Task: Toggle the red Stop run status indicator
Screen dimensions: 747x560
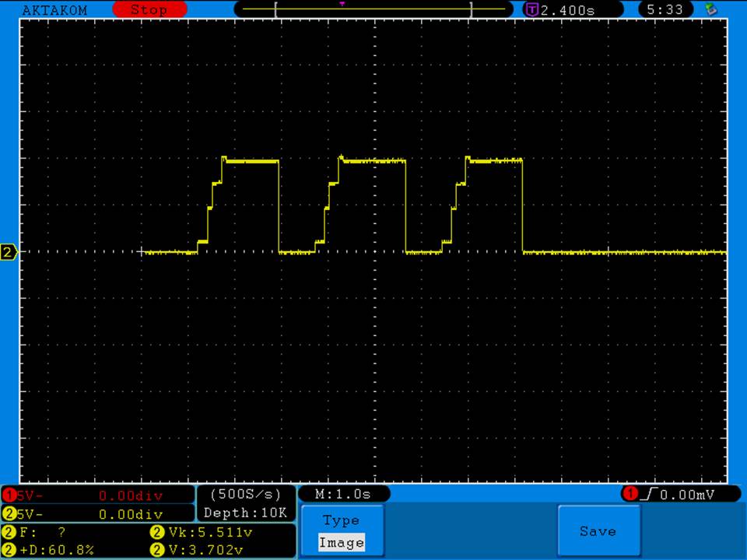Action: (x=149, y=10)
